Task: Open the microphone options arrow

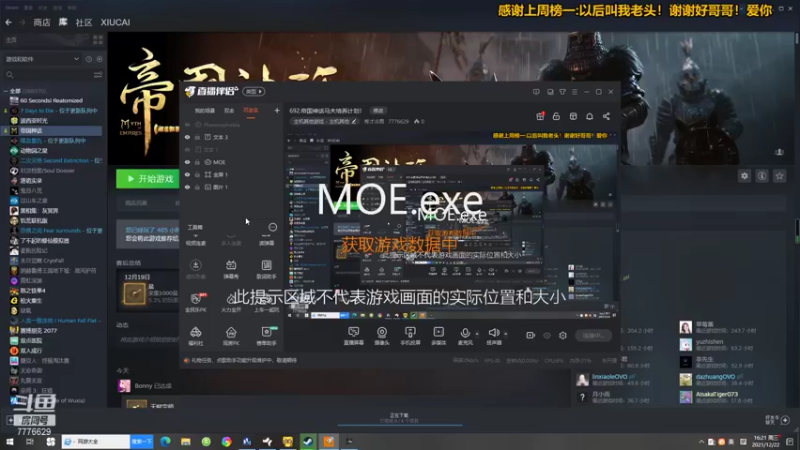Action: pos(477,334)
